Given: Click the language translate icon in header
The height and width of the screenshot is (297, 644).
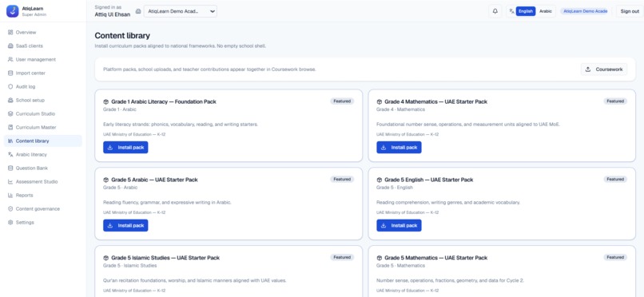Looking at the screenshot, I should [511, 11].
